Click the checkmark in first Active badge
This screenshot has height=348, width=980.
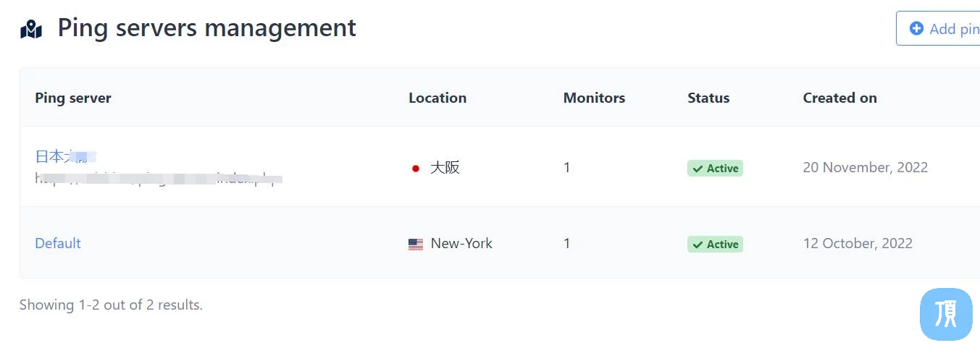tap(698, 169)
